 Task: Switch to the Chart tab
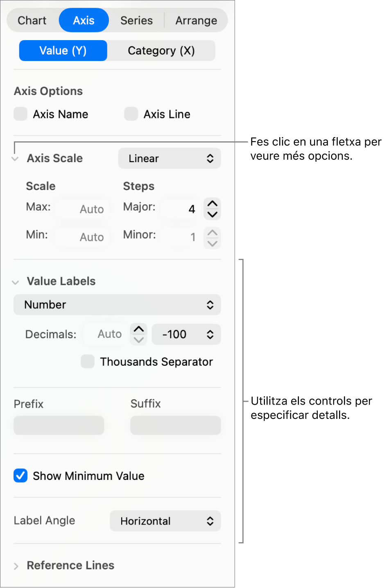pos(32,20)
